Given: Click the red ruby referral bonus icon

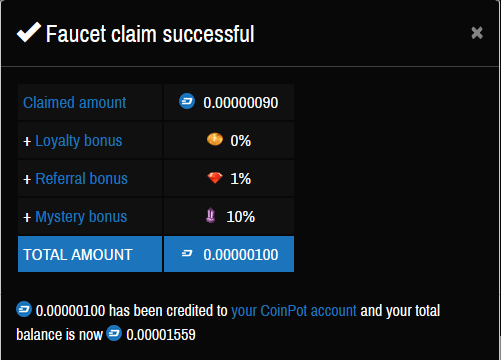Looking at the screenshot, I should click(215, 178).
